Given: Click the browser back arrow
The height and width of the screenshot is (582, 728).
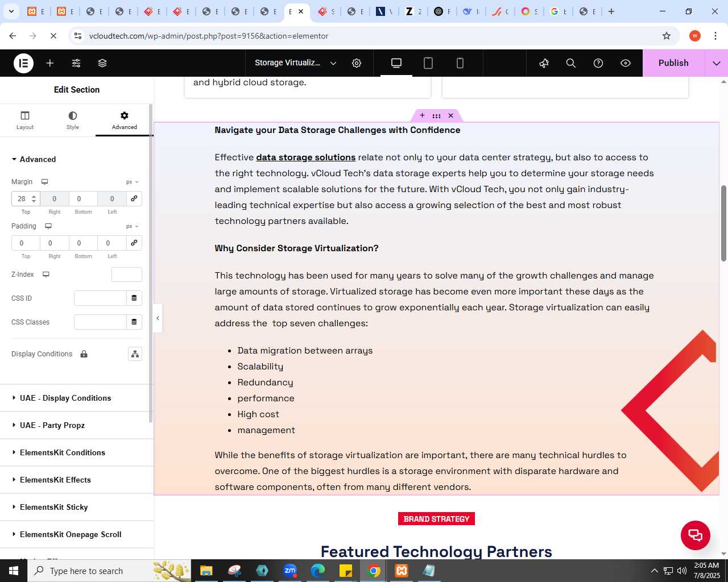Looking at the screenshot, I should 13,36.
